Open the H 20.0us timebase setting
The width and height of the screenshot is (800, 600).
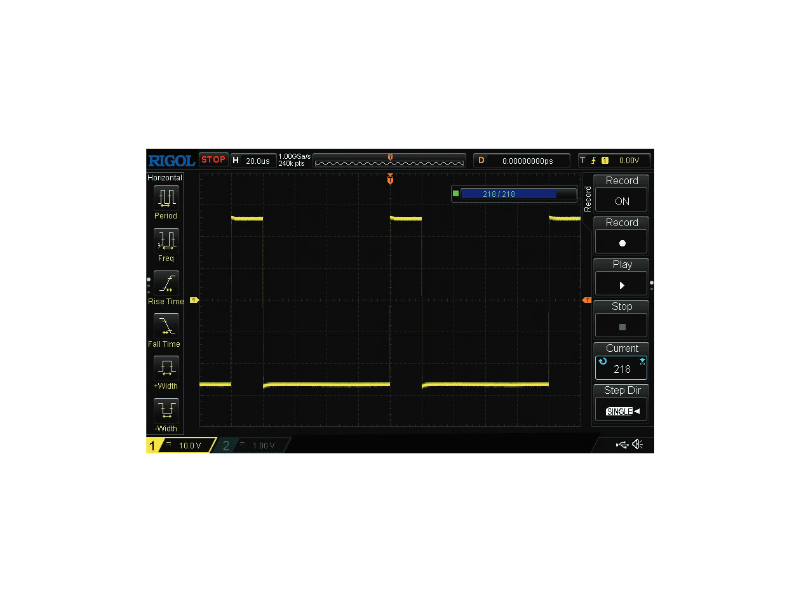click(252, 160)
